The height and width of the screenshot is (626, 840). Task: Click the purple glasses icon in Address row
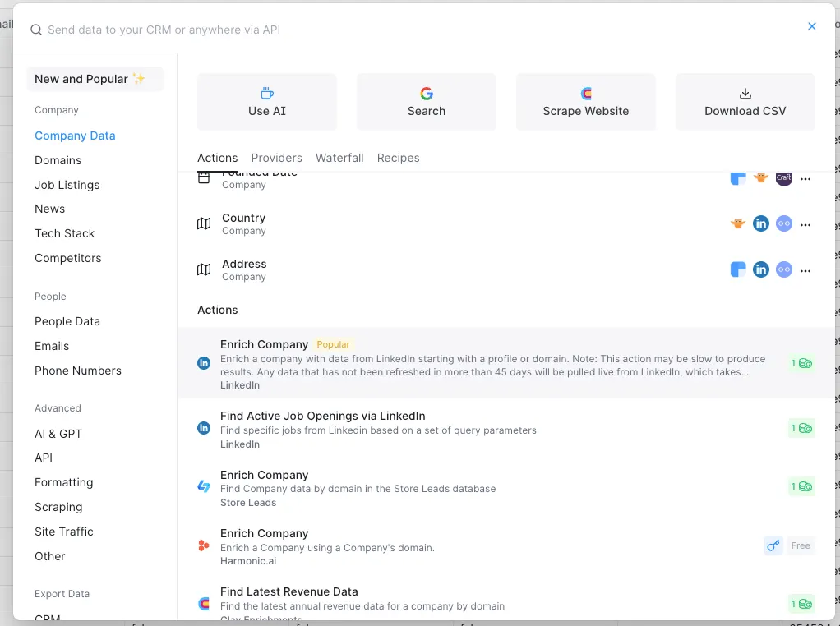tap(784, 269)
